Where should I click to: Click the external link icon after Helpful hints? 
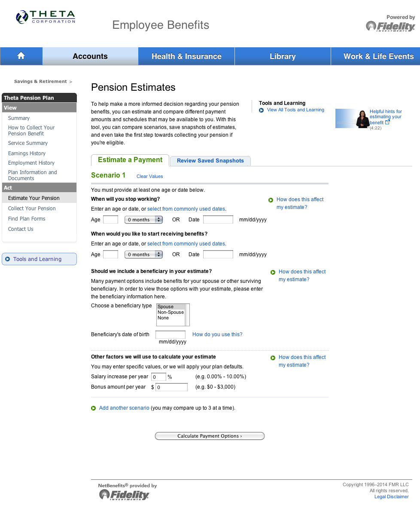pos(387,123)
